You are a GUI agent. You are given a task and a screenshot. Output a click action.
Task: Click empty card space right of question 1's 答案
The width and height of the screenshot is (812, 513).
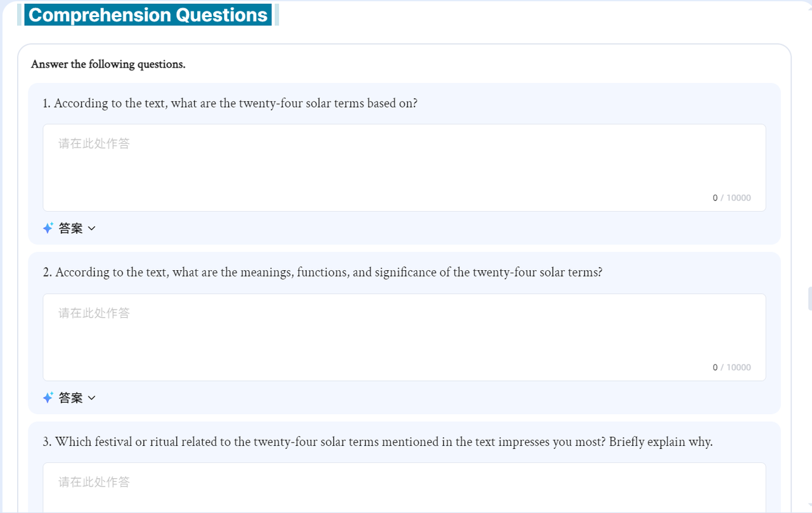coord(438,228)
